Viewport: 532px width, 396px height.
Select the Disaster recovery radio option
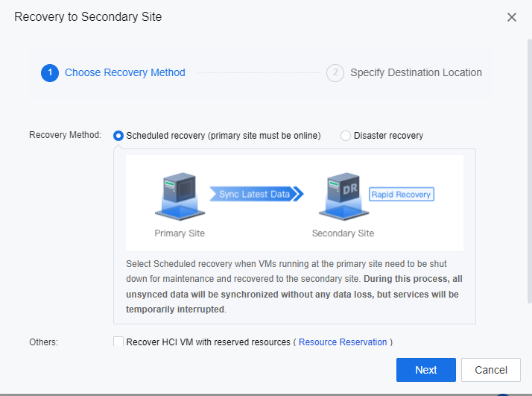tap(346, 136)
